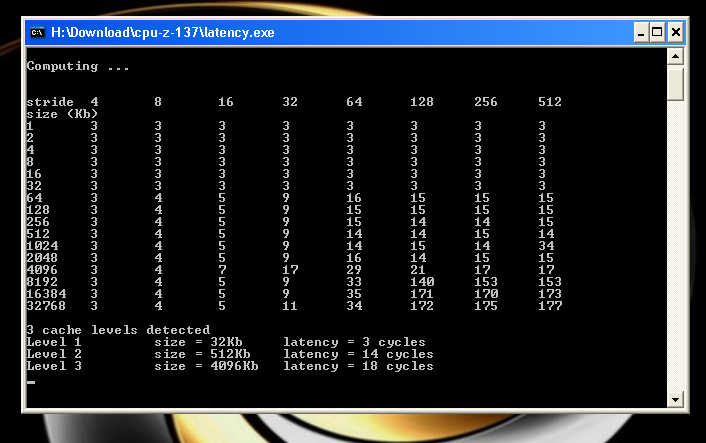Click the 'latency = 3 cycles' text
This screenshot has width=706, height=443.
354,342
